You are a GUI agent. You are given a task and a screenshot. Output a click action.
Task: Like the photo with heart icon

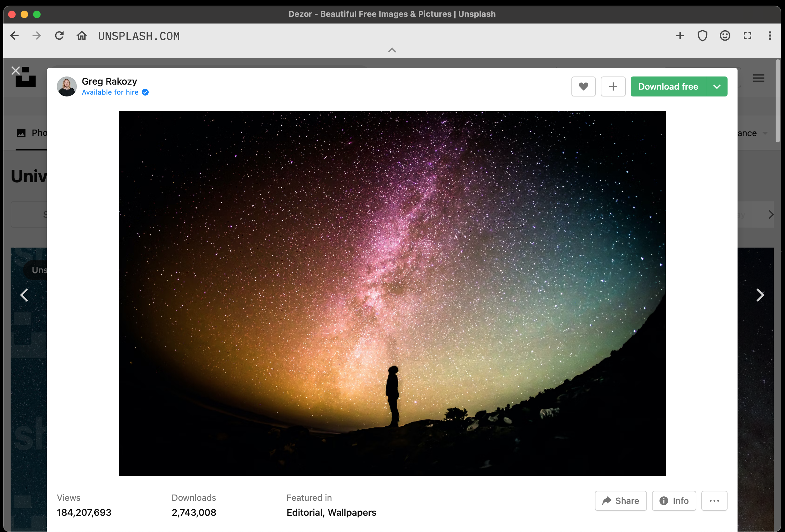click(x=583, y=86)
